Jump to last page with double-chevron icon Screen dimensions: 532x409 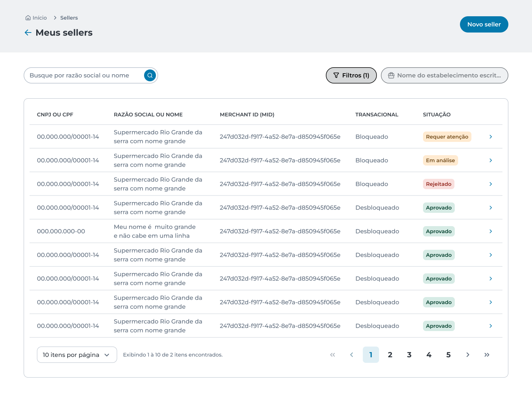pos(487,355)
